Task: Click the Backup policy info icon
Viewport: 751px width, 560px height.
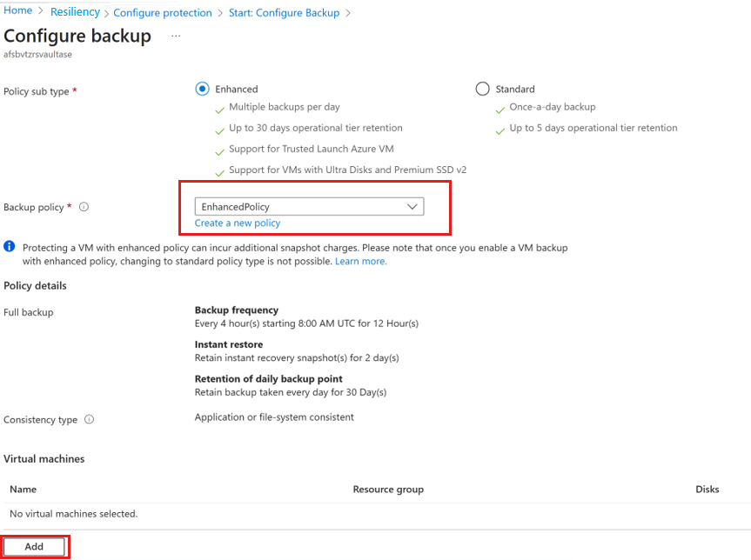Action: point(84,208)
